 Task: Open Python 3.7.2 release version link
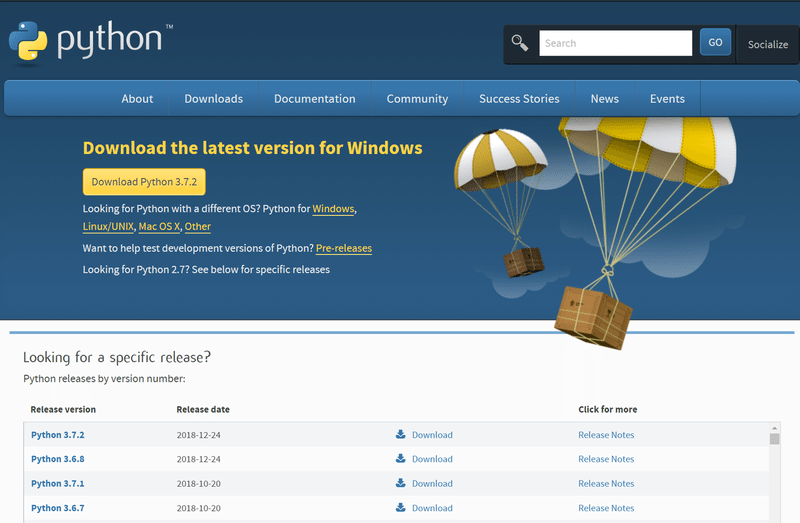point(58,435)
